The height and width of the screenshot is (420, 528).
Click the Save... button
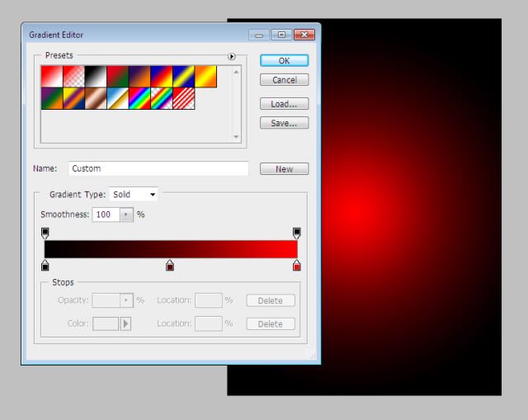[x=284, y=123]
